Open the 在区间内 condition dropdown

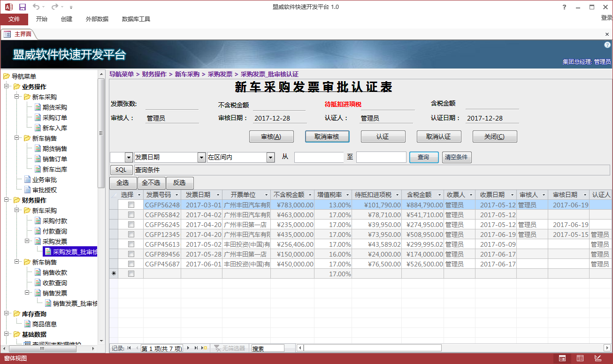point(270,157)
